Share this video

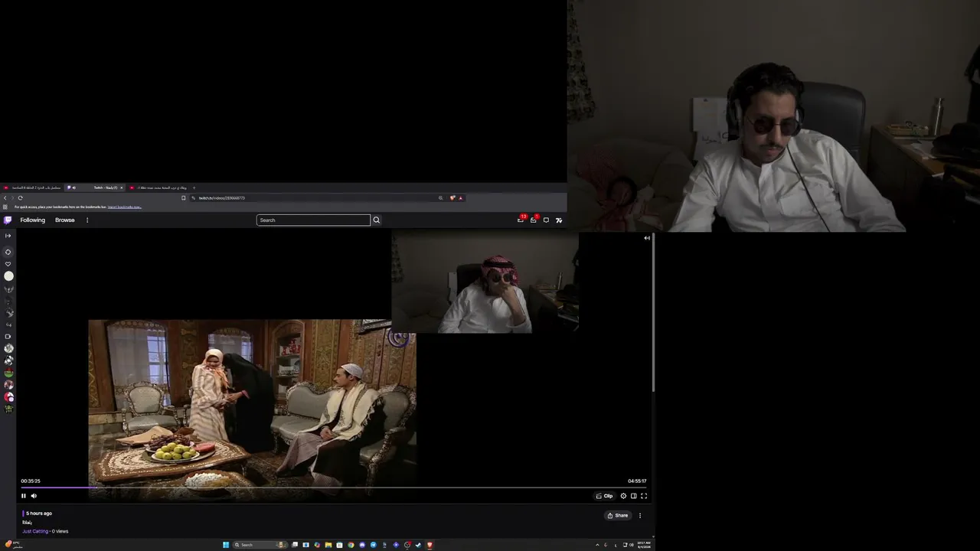618,516
